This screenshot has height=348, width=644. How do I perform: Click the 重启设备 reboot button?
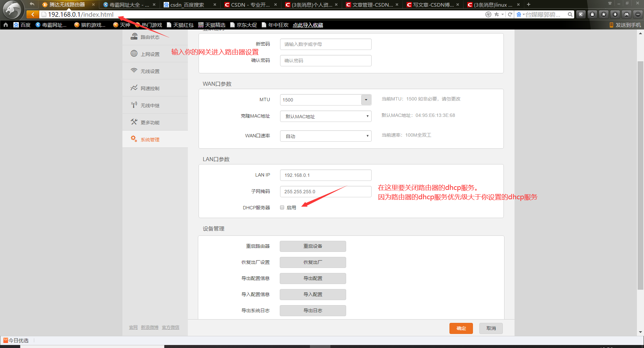pyautogui.click(x=313, y=246)
